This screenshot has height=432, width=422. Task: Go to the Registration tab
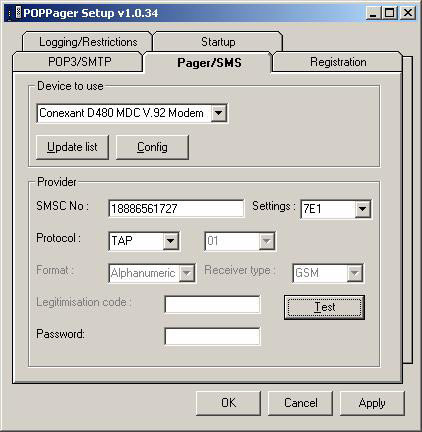pyautogui.click(x=338, y=62)
